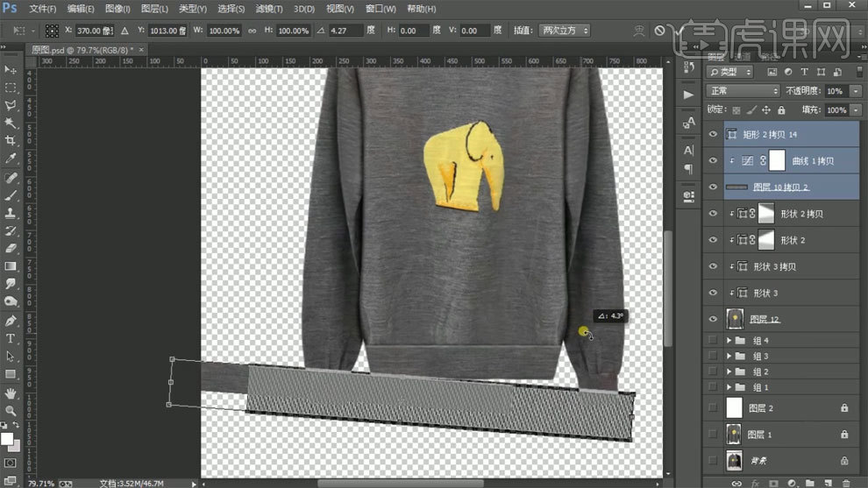The width and height of the screenshot is (868, 488).
Task: Hide the 图层 12 layer
Action: pos(713,319)
